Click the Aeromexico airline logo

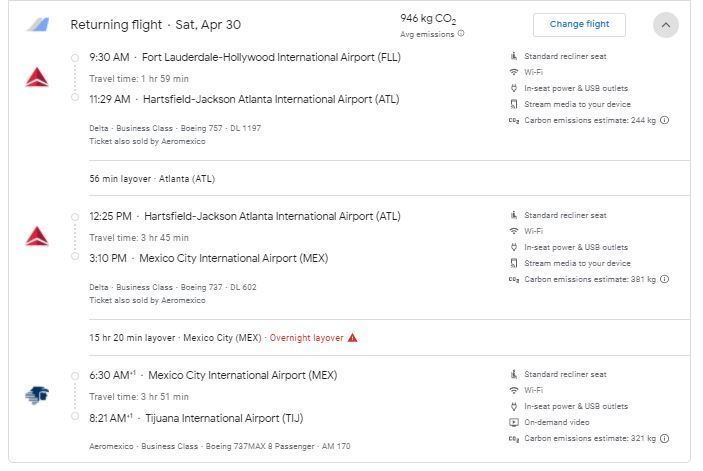[x=37, y=396]
